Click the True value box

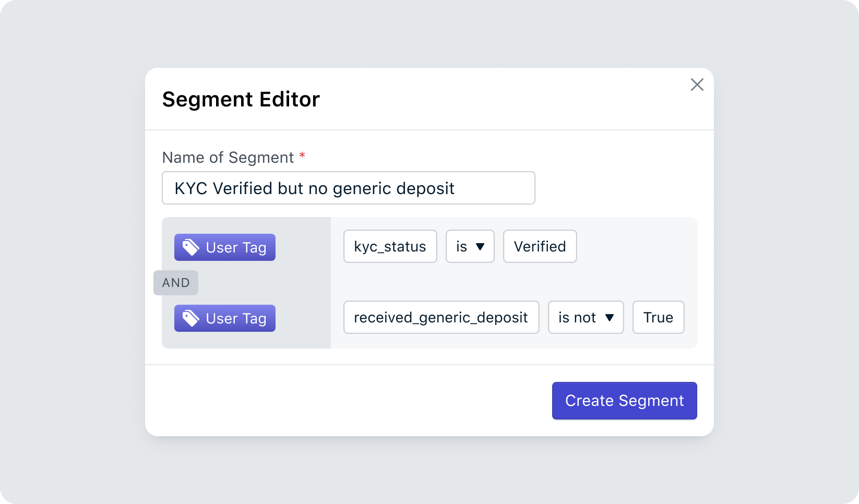(x=658, y=317)
